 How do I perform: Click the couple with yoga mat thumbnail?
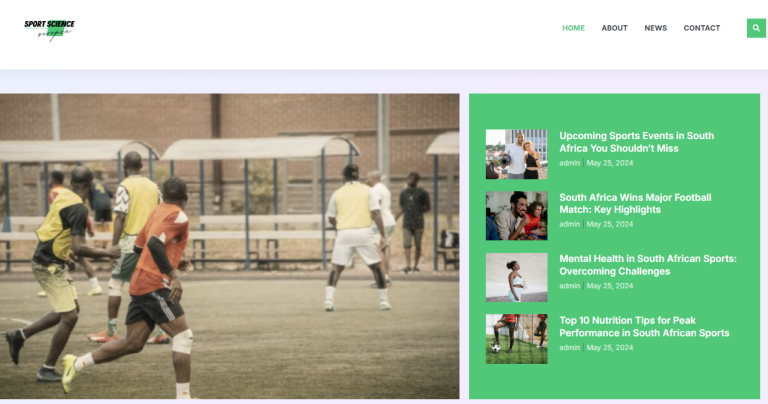tap(516, 154)
